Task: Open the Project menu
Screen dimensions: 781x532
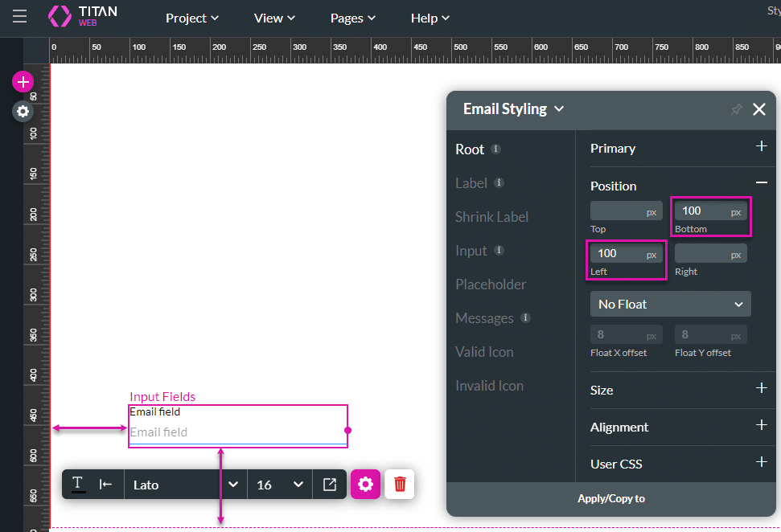Action: point(191,18)
